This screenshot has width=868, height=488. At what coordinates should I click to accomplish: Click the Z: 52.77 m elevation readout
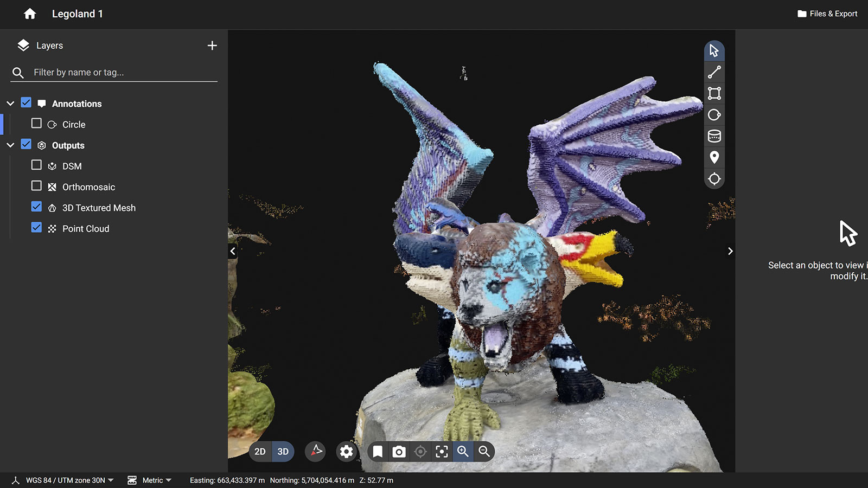click(376, 480)
